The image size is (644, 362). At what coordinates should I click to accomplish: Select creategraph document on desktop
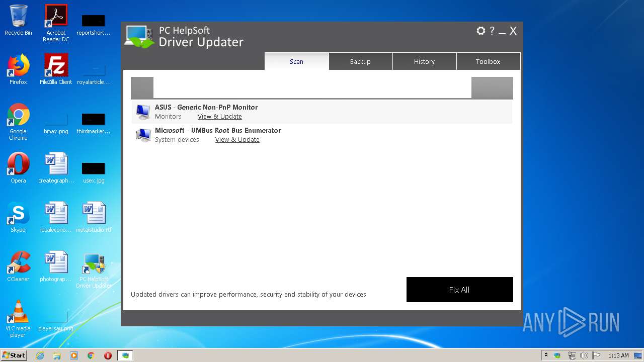pos(56,168)
